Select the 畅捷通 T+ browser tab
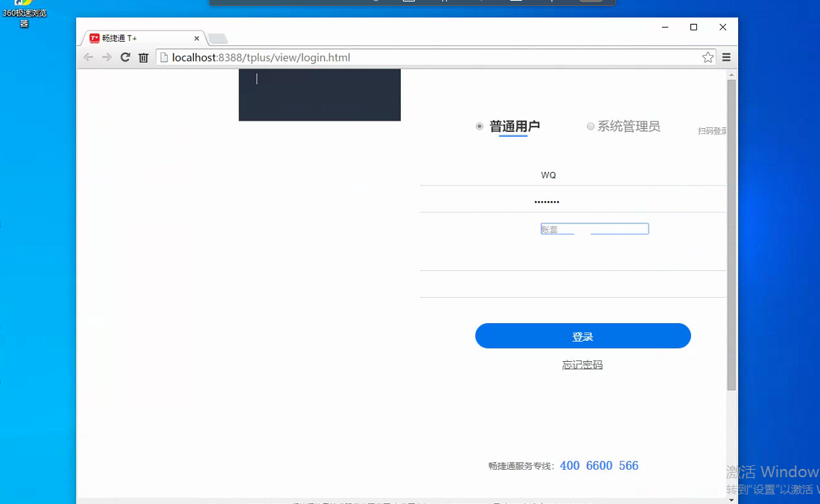The height and width of the screenshot is (504, 820). click(x=142, y=38)
